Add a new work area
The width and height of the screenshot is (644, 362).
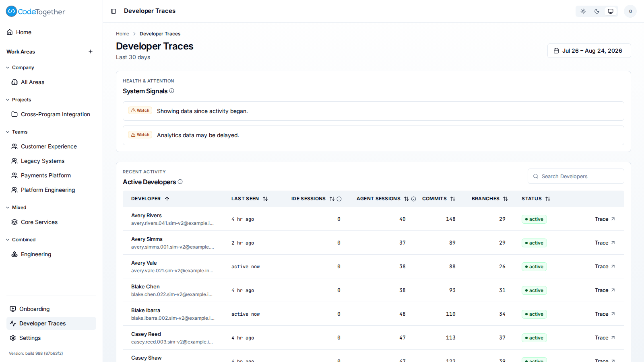pos(91,51)
